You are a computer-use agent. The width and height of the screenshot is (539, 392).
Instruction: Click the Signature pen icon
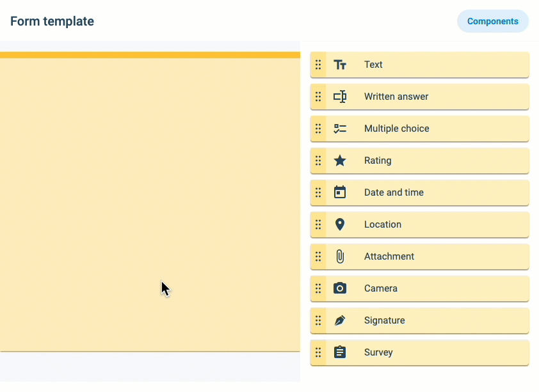340,320
